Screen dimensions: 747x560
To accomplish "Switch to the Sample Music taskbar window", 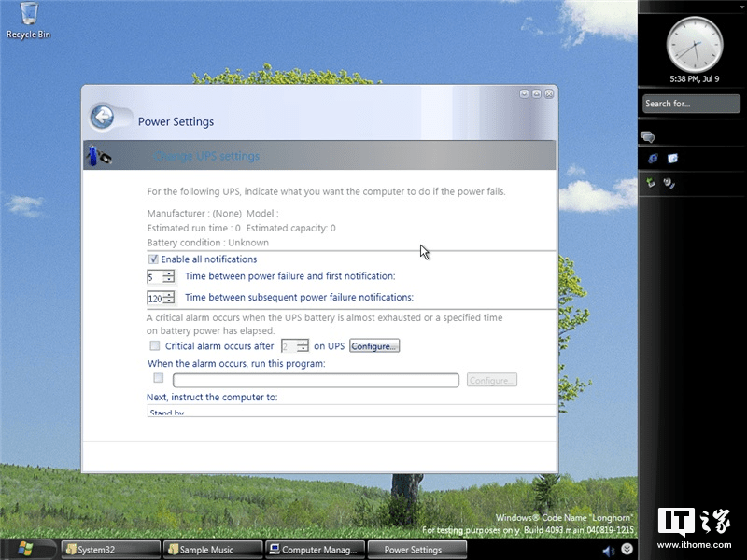I will [x=210, y=549].
